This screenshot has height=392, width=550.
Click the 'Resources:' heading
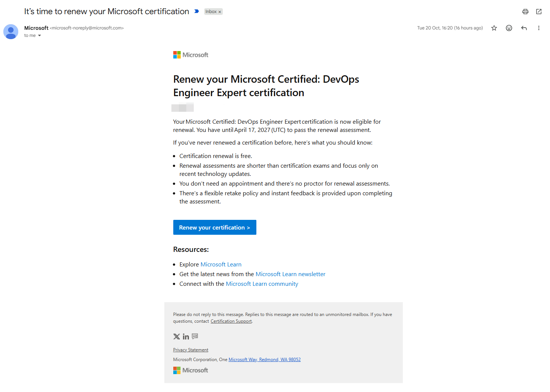(191, 250)
